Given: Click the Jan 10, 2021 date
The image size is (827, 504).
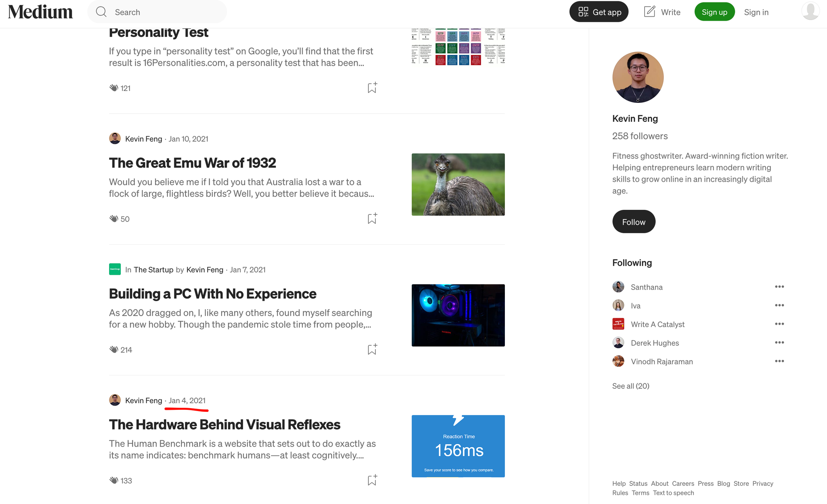Looking at the screenshot, I should tap(189, 139).
